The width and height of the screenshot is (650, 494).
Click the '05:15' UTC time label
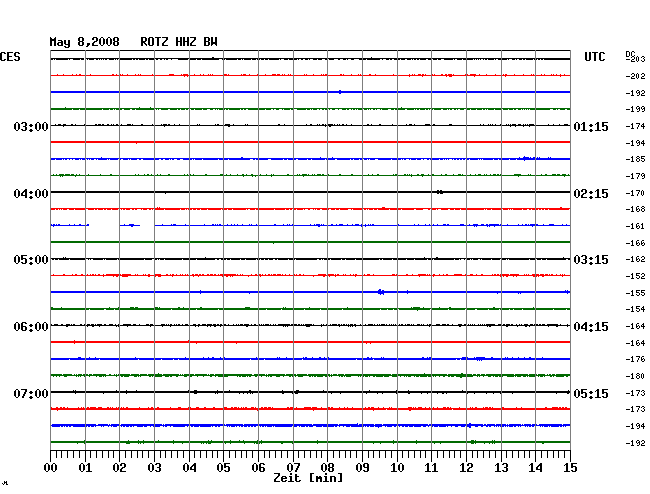coord(591,393)
